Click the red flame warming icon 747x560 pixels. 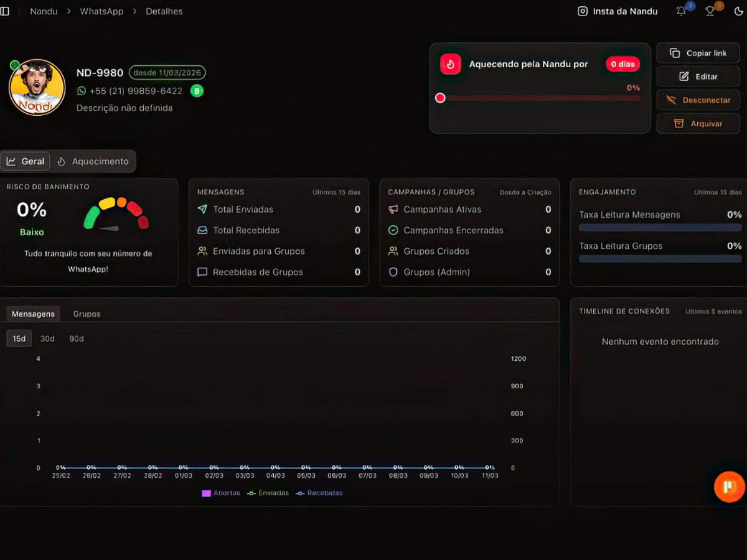[451, 64]
